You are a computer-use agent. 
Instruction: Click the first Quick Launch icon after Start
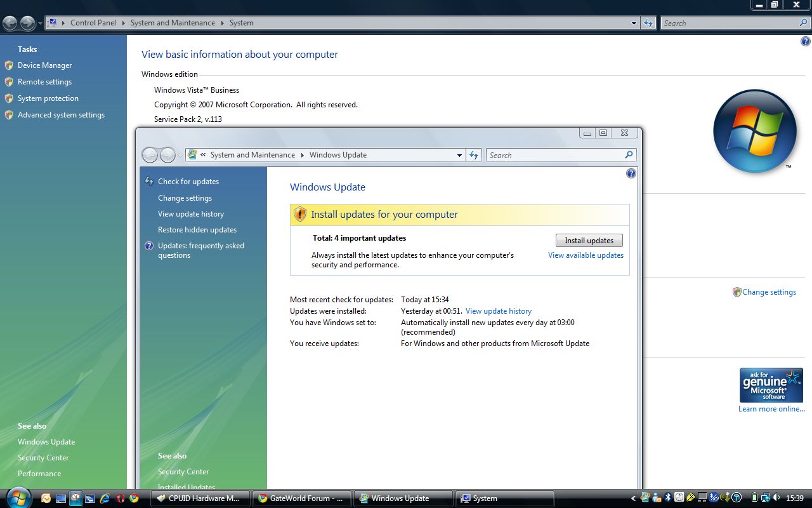(x=46, y=498)
